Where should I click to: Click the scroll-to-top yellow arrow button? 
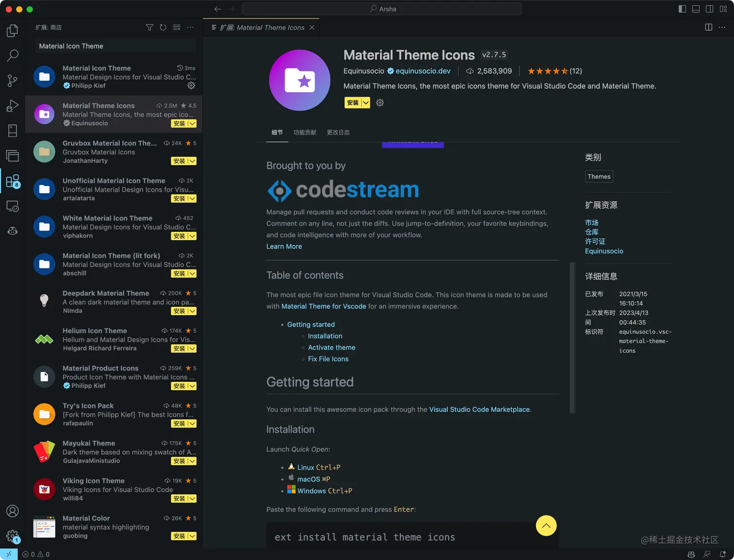click(x=546, y=526)
